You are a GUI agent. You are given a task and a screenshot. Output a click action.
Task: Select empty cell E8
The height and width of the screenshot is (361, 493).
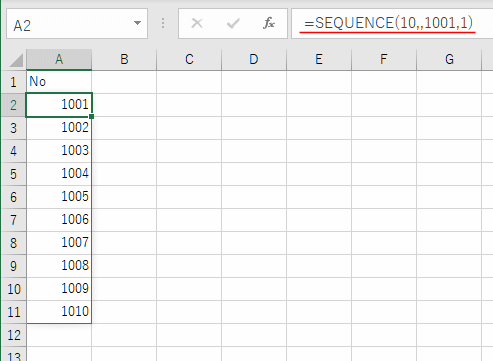[319, 243]
